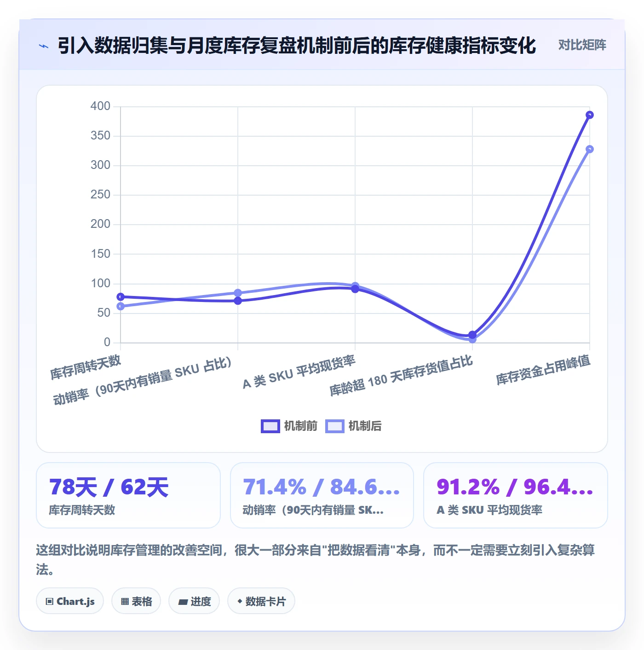Image resolution: width=644 pixels, height=650 pixels.
Task: Click the summary paragraph starting 这组对比说明
Action: (x=316, y=560)
